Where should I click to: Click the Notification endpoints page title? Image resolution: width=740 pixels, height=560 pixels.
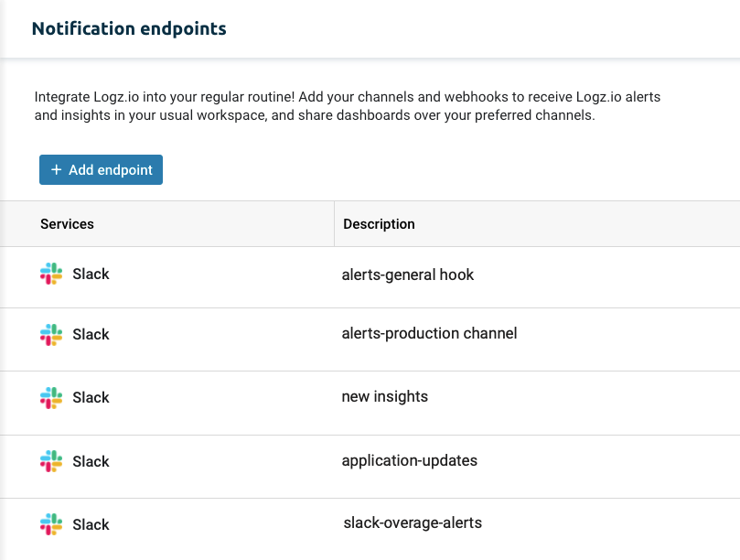point(129,28)
